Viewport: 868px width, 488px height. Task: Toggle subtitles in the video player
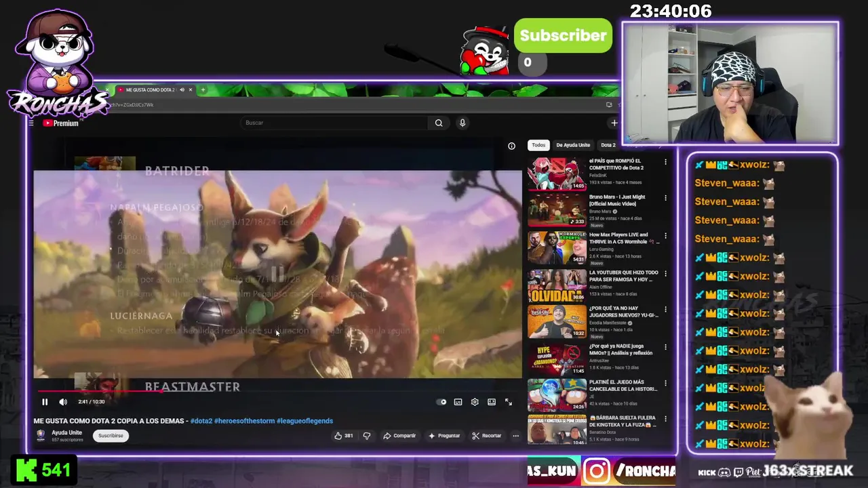point(458,402)
